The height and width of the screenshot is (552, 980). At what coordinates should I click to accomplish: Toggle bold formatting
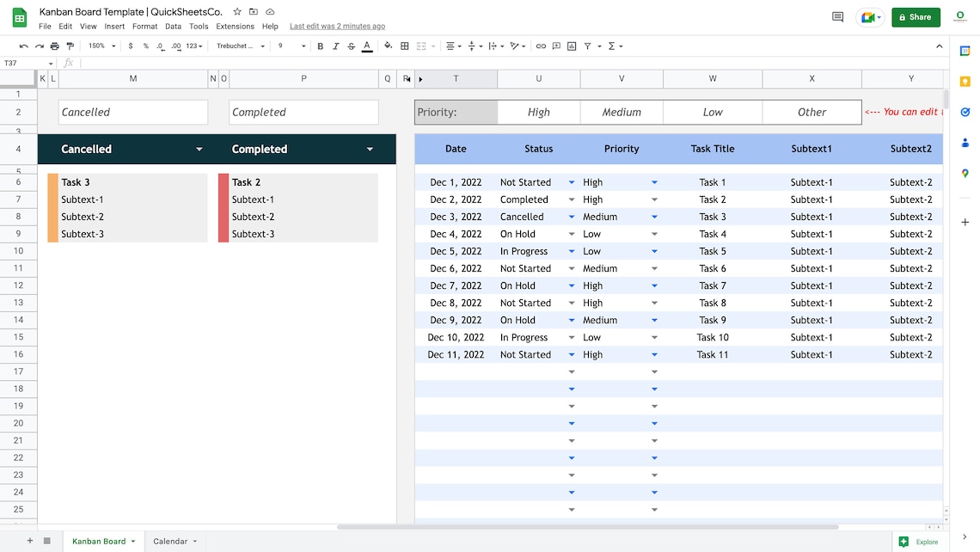tap(321, 46)
